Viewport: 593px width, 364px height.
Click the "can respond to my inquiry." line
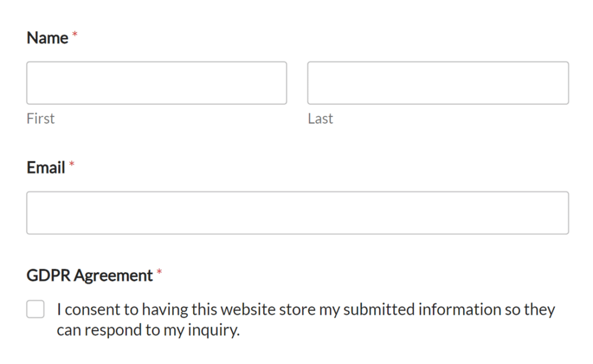pos(148,331)
